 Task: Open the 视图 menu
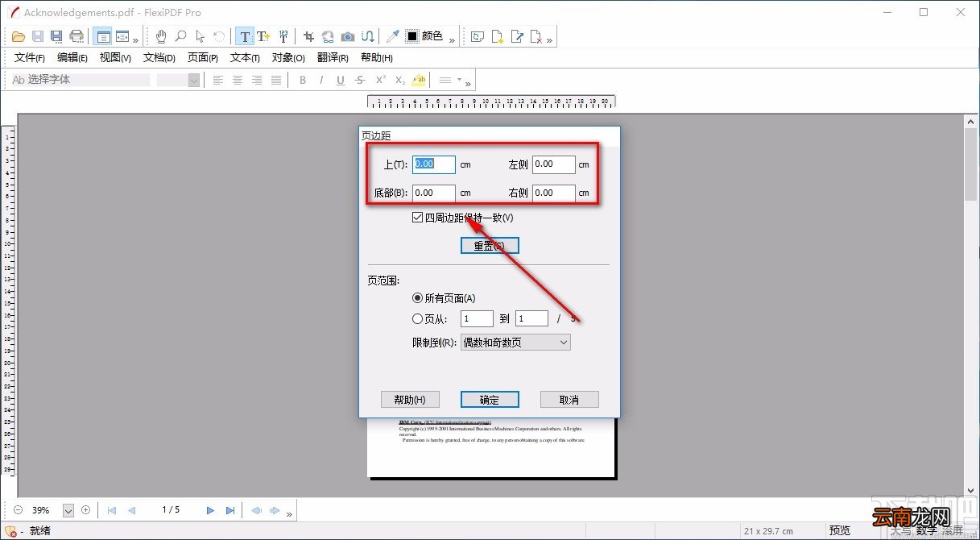(115, 58)
